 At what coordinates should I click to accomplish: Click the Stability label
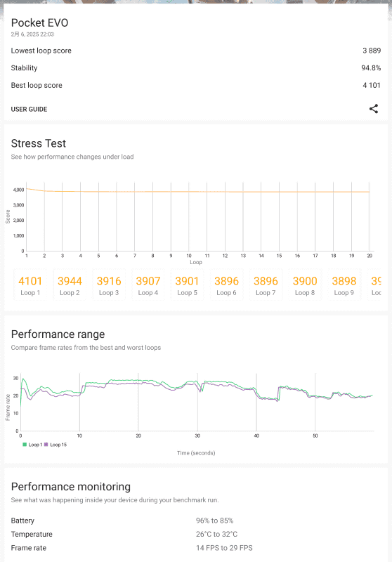24,67
